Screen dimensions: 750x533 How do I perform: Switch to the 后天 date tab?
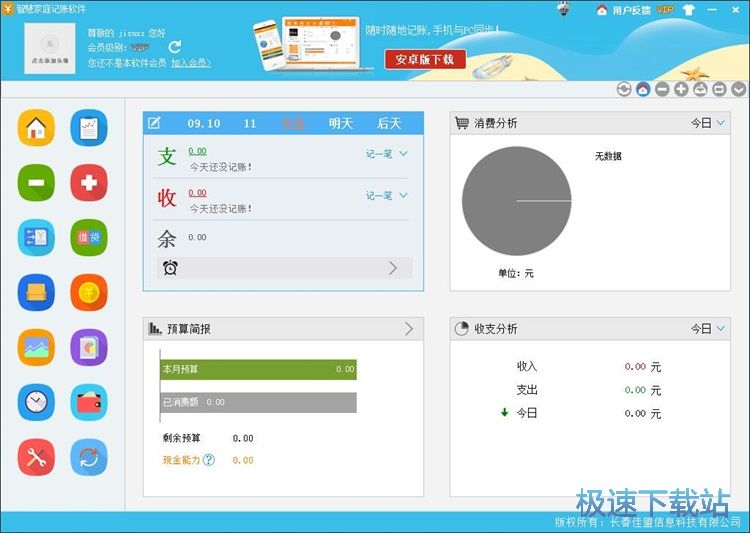tap(389, 124)
